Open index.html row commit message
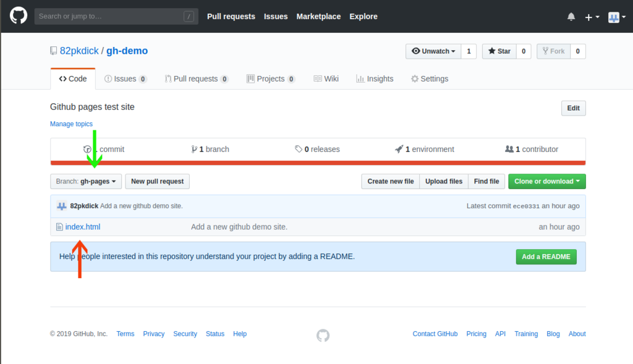The image size is (633, 364). click(239, 227)
